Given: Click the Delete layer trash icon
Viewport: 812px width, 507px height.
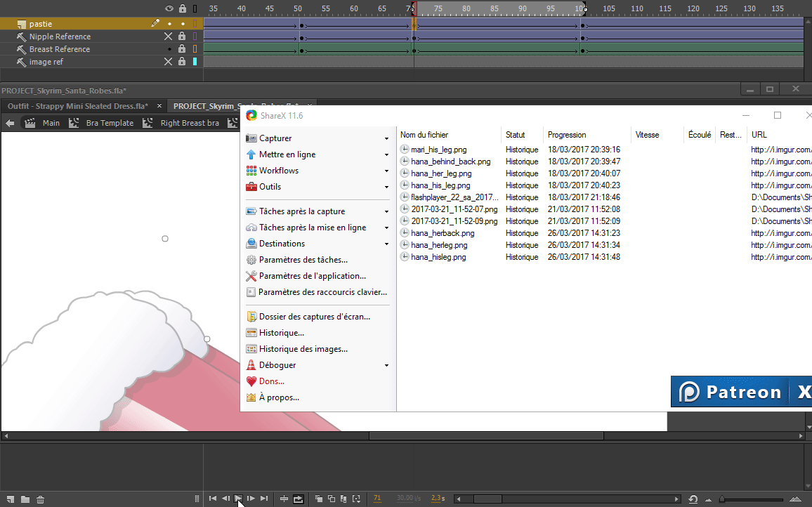Looking at the screenshot, I should (41, 499).
